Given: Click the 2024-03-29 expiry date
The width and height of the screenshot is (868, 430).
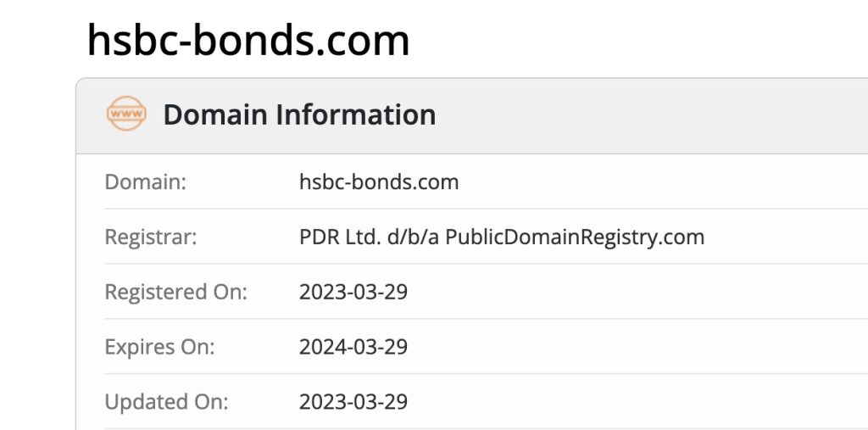Looking at the screenshot, I should click(x=353, y=347).
